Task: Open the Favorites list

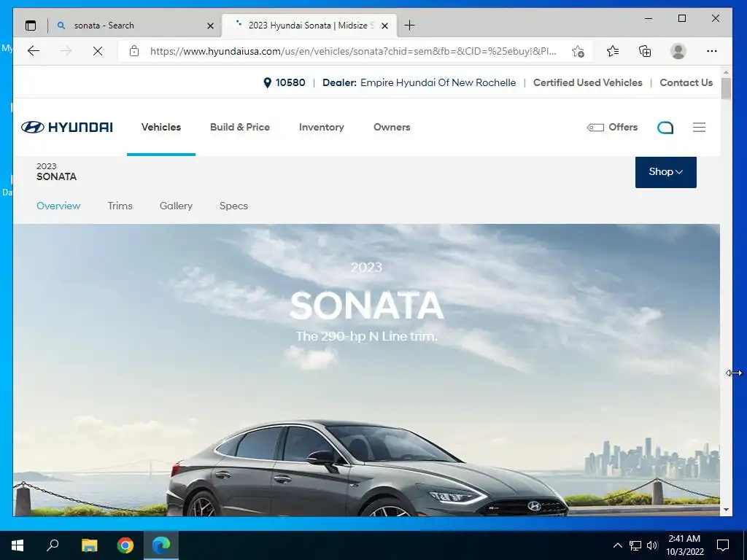Action: (613, 51)
